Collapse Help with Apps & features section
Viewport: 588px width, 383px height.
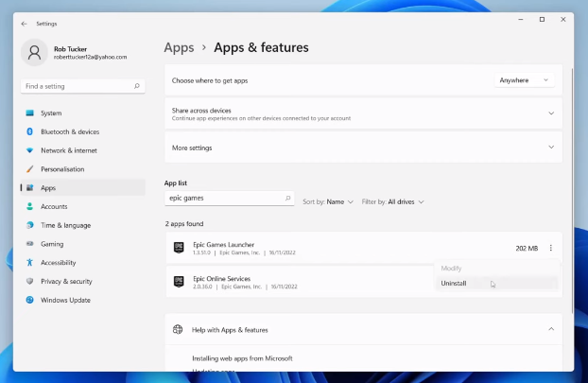coord(551,329)
